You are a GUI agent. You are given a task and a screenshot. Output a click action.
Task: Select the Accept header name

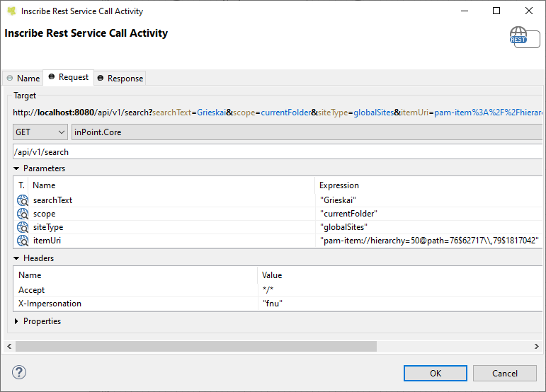[31, 290]
